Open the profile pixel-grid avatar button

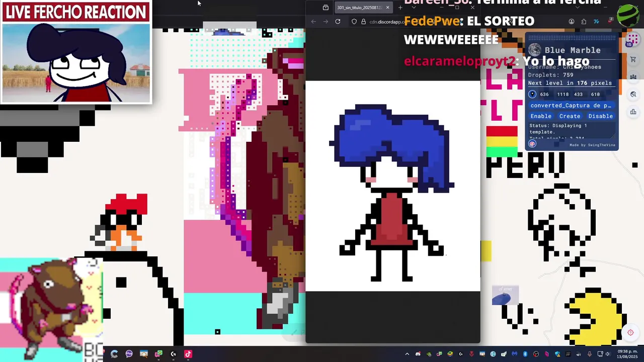(x=633, y=39)
